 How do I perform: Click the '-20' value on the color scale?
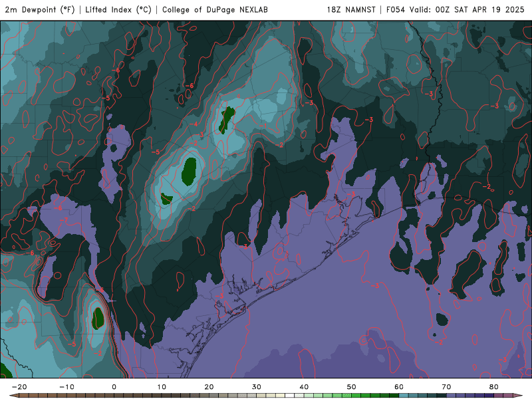coord(19,387)
